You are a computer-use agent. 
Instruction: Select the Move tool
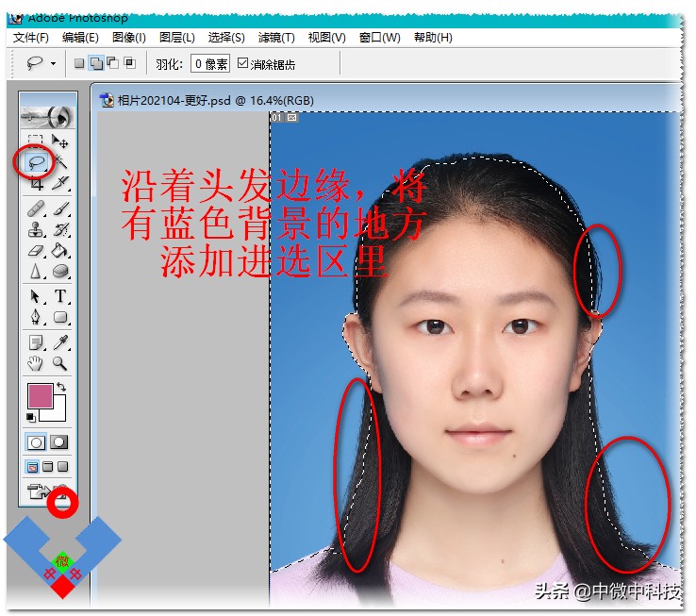(60, 141)
